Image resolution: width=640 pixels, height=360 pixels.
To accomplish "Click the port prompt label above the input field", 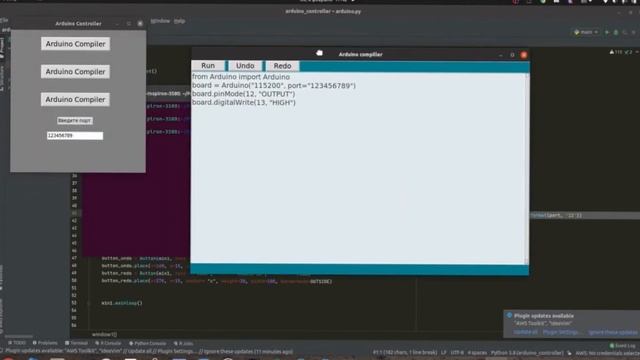I will click(x=75, y=120).
